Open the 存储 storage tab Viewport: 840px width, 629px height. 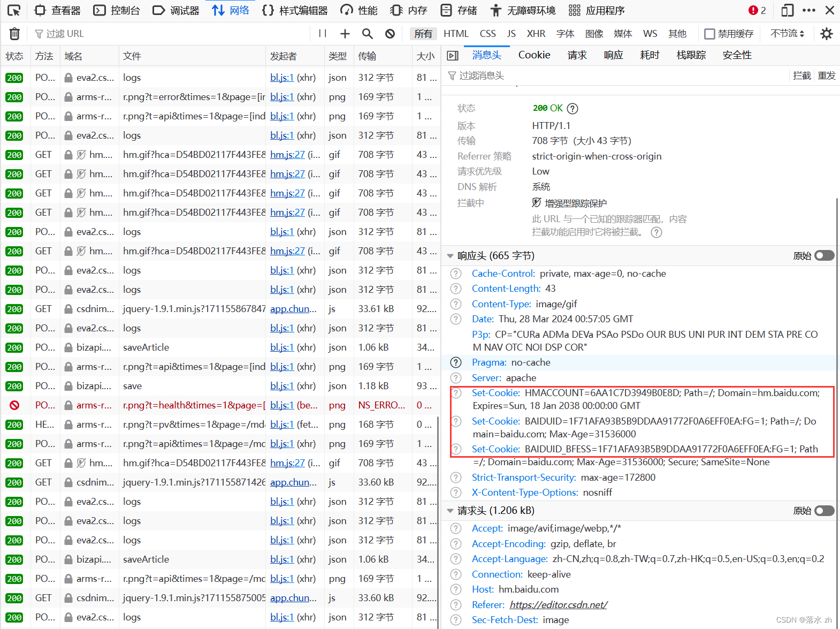click(459, 10)
